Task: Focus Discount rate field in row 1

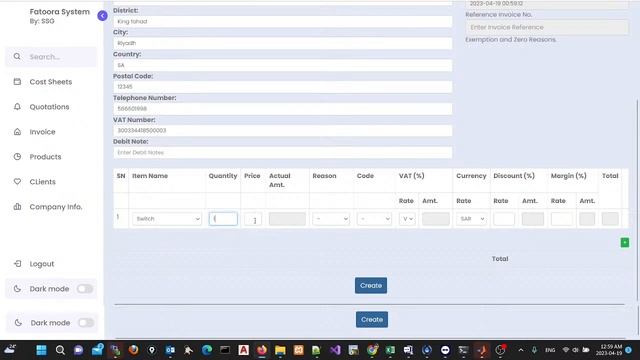Action: (x=504, y=219)
